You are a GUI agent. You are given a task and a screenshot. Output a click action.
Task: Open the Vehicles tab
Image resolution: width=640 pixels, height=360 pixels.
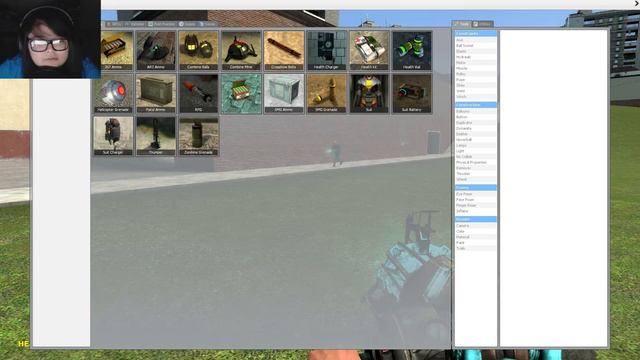(135, 24)
